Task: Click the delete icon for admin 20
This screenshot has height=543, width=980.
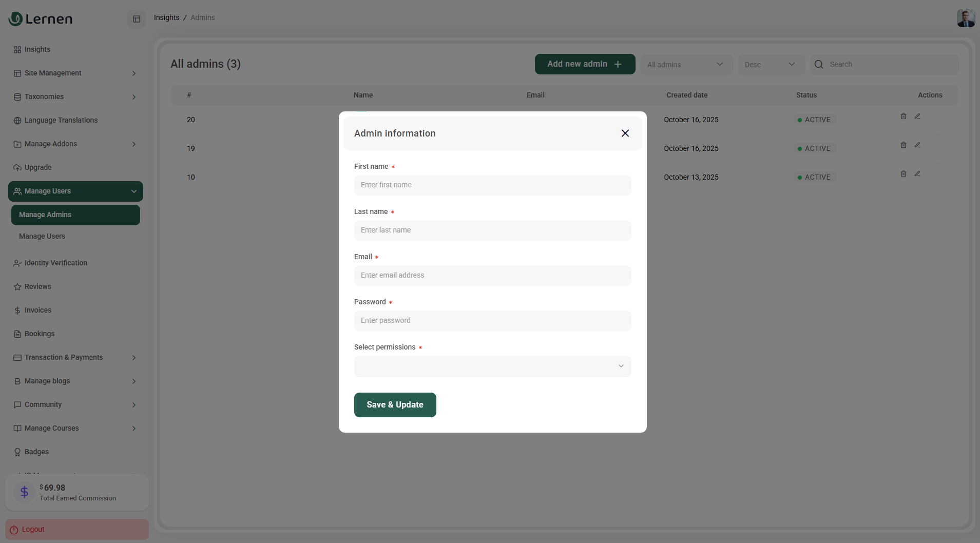Action: (x=903, y=117)
